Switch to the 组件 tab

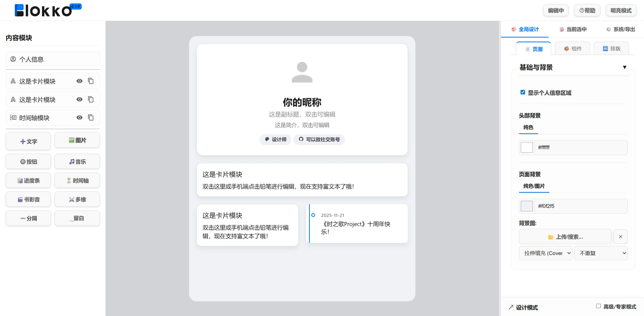[x=572, y=48]
